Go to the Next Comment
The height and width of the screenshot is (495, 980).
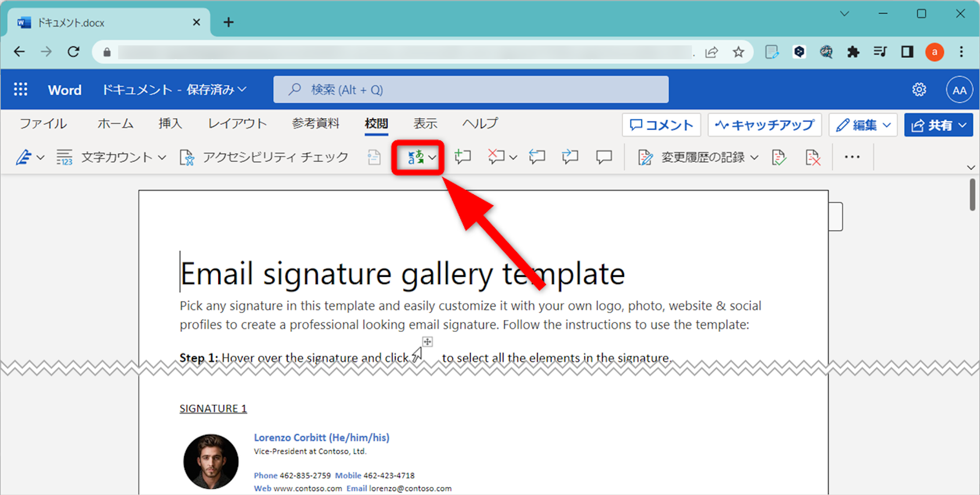570,157
